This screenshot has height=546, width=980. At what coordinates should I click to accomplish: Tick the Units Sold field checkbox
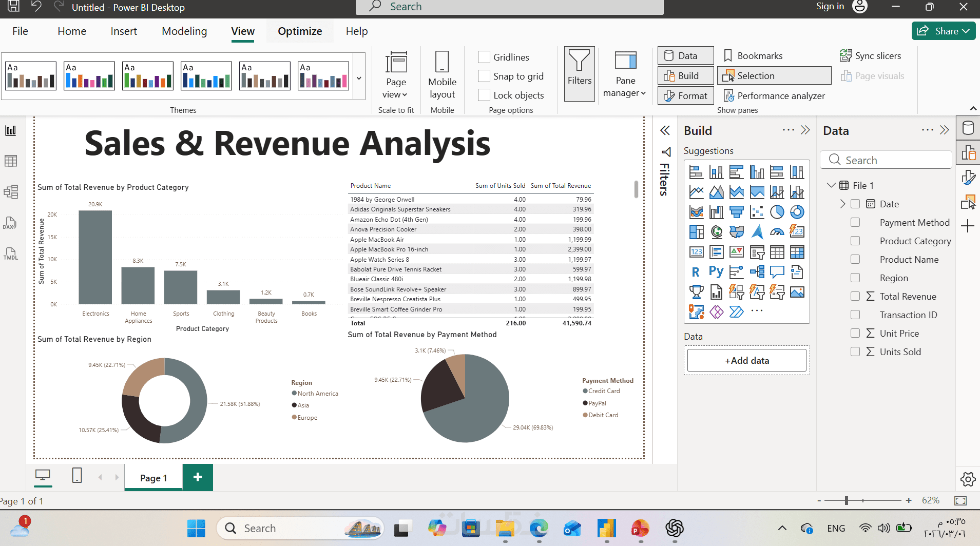(855, 352)
